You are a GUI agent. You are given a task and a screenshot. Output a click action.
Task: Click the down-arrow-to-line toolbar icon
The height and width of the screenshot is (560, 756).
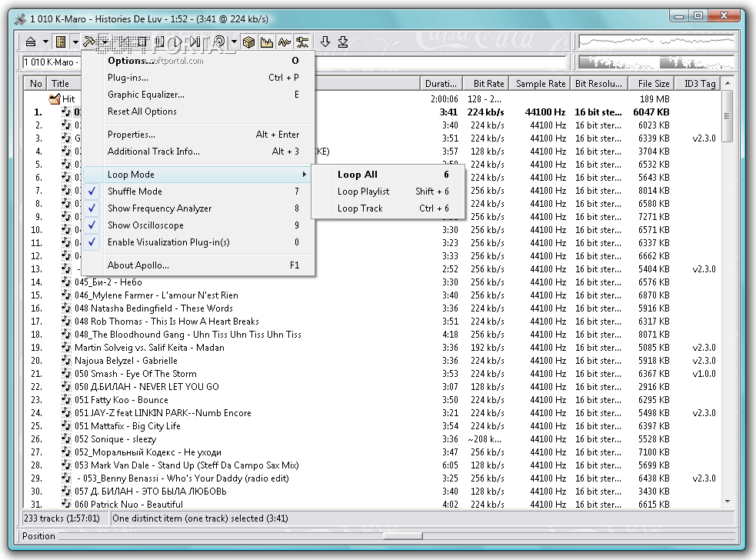[x=343, y=42]
